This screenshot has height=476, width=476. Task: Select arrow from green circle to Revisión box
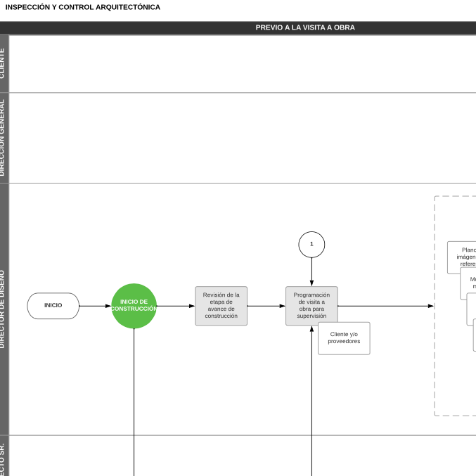(x=176, y=306)
